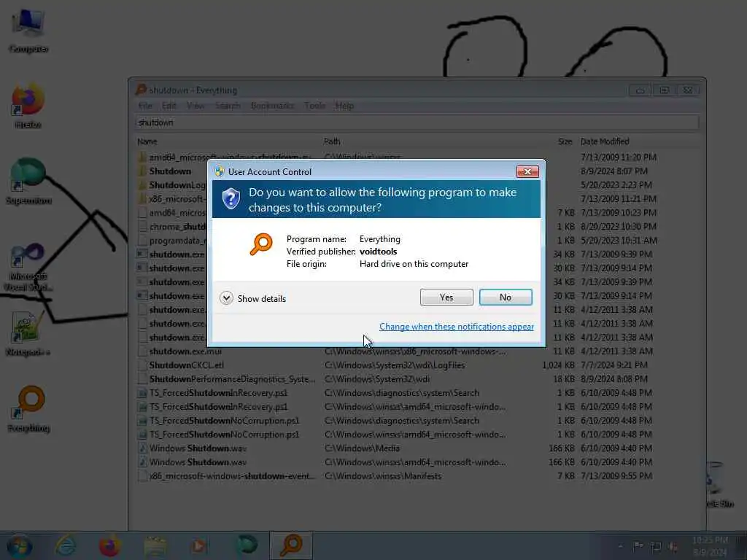Minimize the Everything window
The height and width of the screenshot is (560, 747).
tap(640, 90)
